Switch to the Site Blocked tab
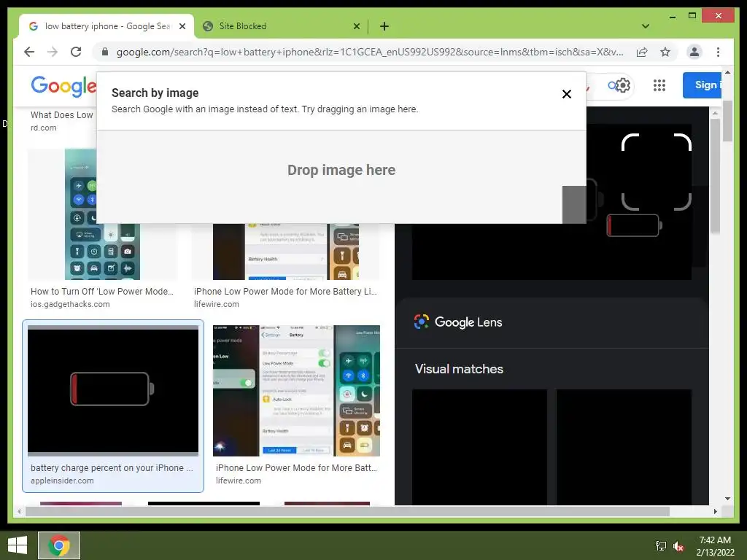This screenshot has height=560, width=747. tap(280, 26)
